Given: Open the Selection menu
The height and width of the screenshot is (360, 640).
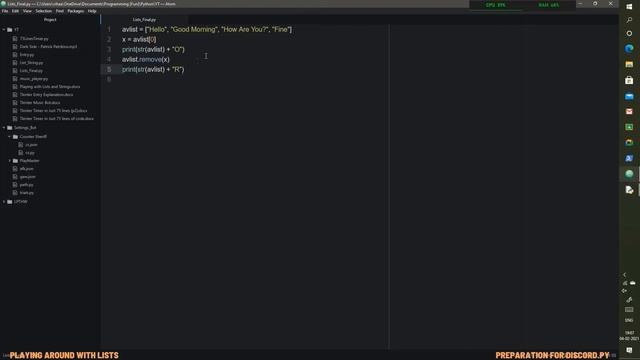Looking at the screenshot, I should pos(44,11).
